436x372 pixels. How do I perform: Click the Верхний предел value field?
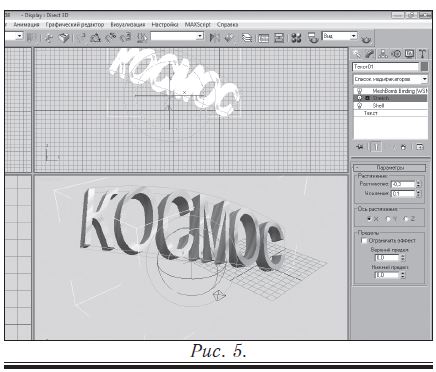387,258
